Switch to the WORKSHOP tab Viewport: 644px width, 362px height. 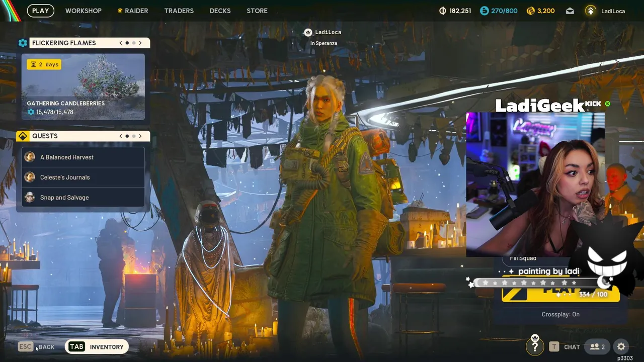tap(83, 11)
